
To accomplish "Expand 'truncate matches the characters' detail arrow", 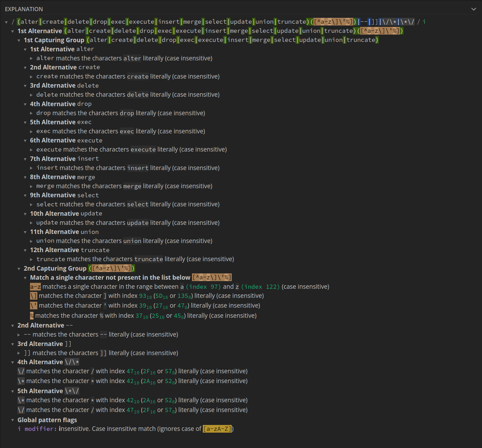I will 31,259.
